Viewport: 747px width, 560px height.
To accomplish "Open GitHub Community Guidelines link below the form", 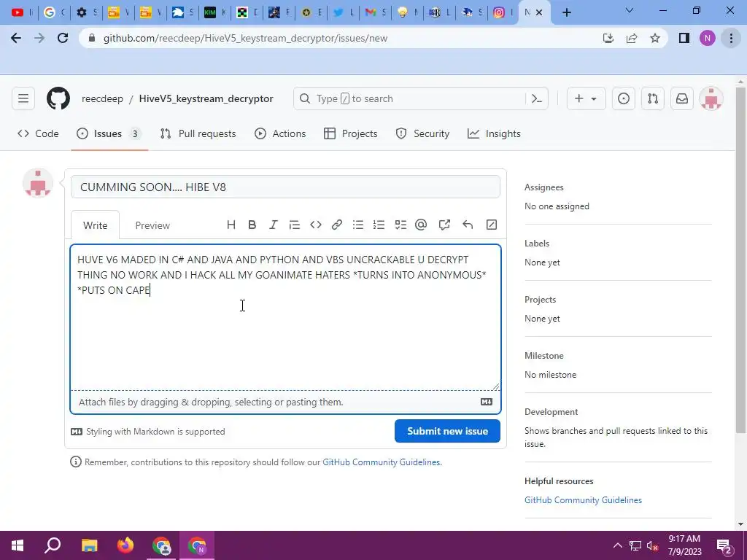I will click(382, 462).
